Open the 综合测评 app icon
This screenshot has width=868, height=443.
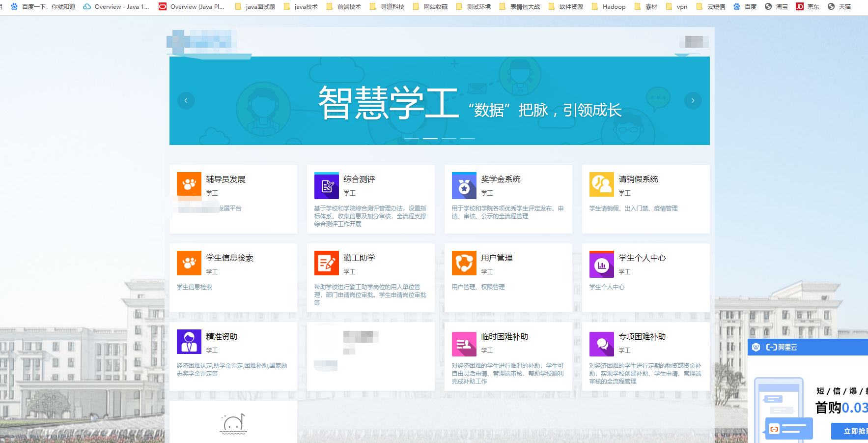click(327, 185)
